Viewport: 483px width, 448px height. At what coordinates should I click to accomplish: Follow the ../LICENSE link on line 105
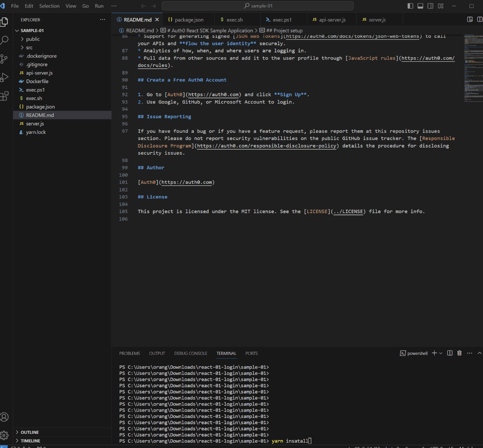click(x=348, y=212)
